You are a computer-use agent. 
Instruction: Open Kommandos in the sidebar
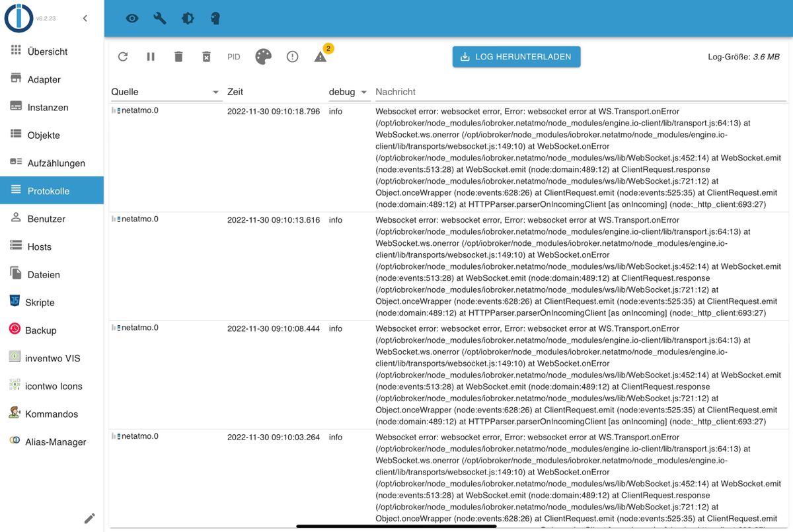(52, 414)
